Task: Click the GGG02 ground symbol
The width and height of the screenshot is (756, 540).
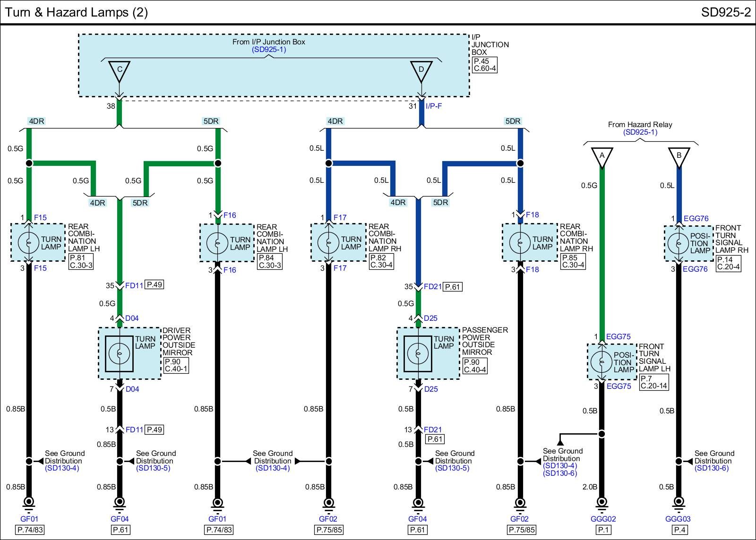Action: [601, 503]
